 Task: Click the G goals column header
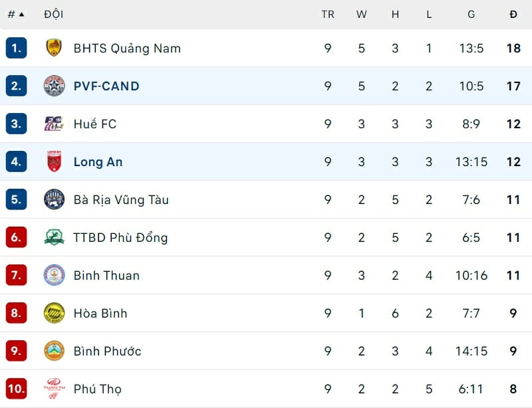tap(471, 14)
